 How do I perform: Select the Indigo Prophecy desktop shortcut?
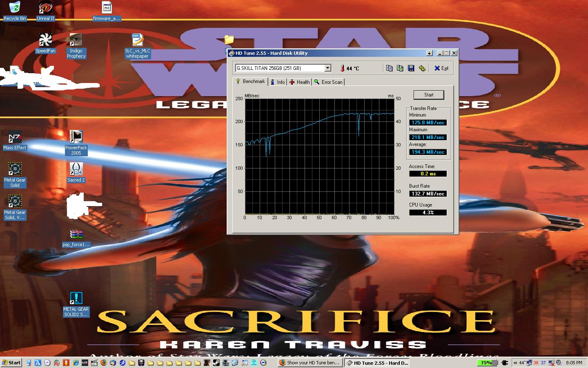(x=76, y=46)
